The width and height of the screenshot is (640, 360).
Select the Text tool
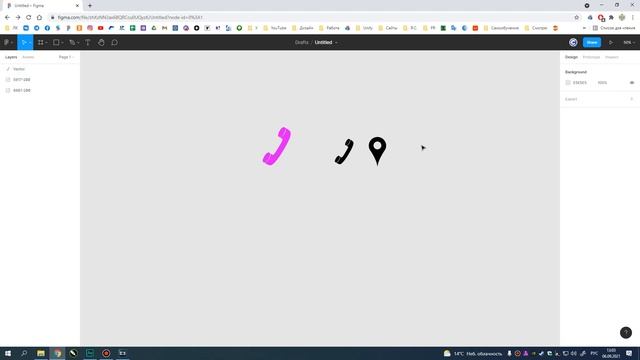tap(87, 42)
